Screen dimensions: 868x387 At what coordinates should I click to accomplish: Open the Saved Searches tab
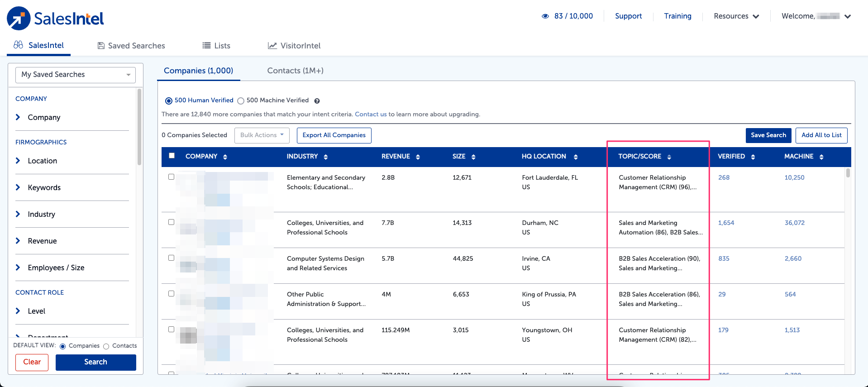[x=131, y=46]
